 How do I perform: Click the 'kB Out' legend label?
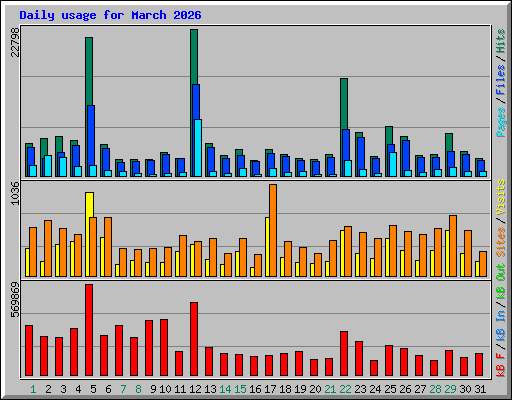coord(501,281)
